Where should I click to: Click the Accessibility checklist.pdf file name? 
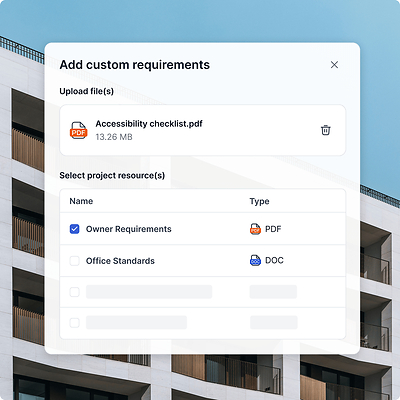[149, 124]
